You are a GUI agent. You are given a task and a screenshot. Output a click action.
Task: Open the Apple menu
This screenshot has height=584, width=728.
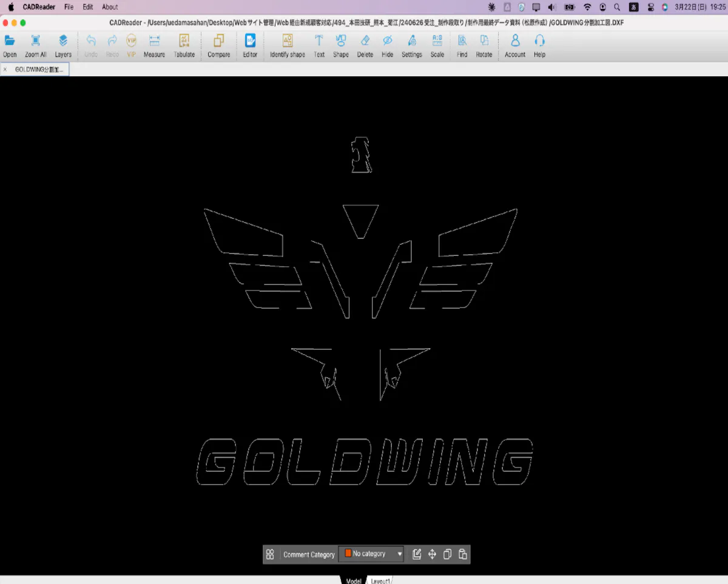point(10,7)
